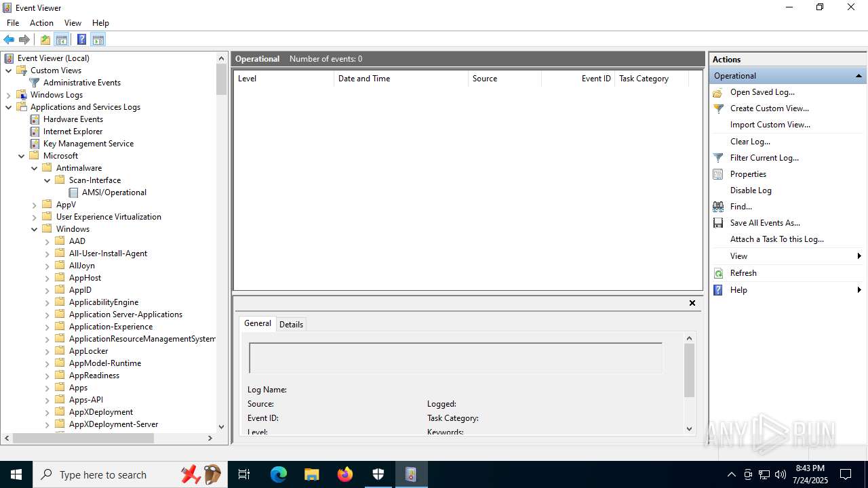Open the File menu
This screenshot has width=868, height=488.
click(x=13, y=23)
